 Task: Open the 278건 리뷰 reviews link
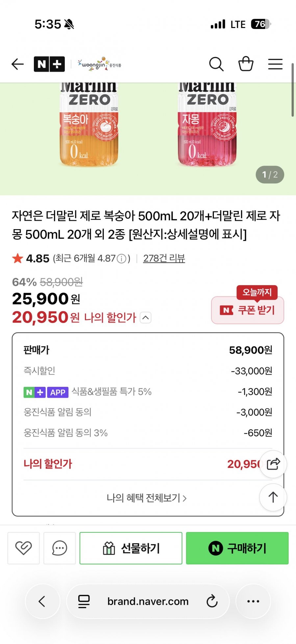pos(164,258)
